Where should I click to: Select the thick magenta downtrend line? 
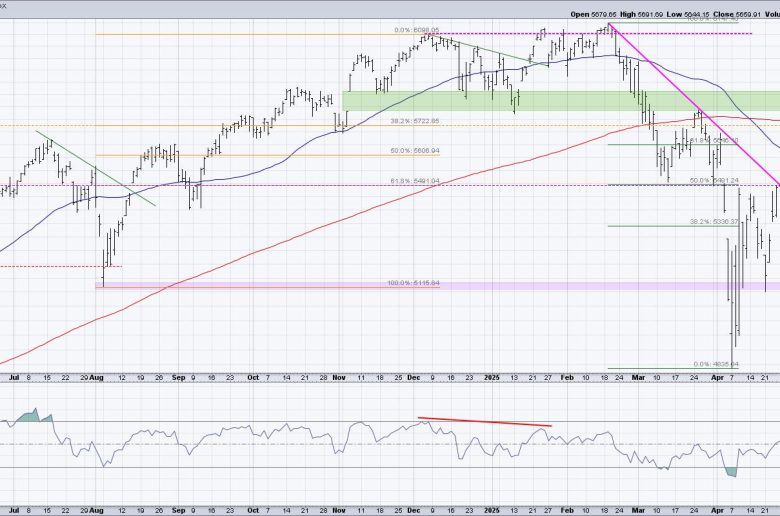coord(694,104)
